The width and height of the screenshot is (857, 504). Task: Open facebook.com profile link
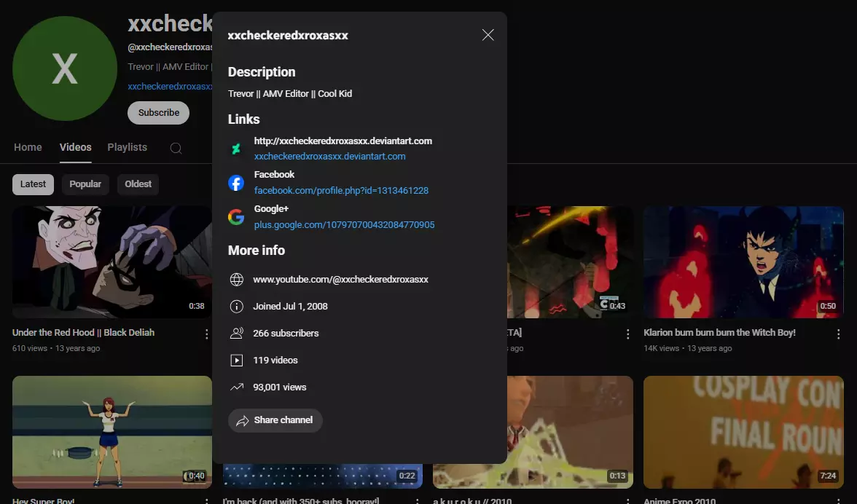(341, 191)
